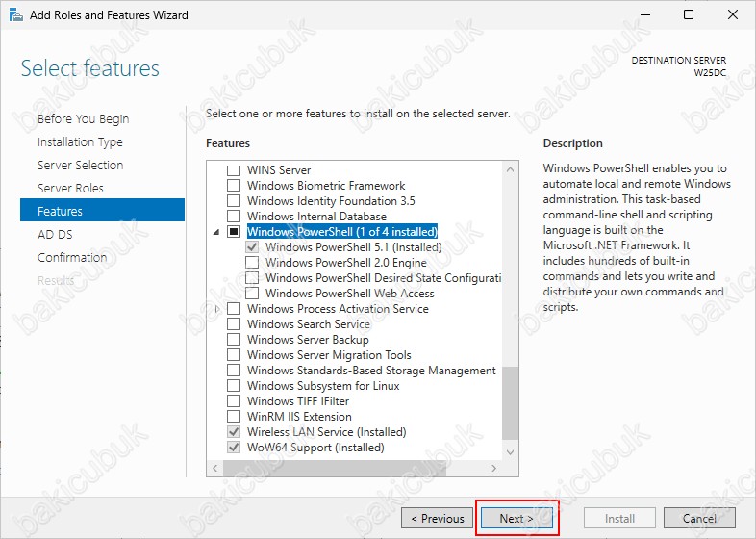
Task: Close the Add Roles and Features Wizard
Action: click(x=732, y=14)
